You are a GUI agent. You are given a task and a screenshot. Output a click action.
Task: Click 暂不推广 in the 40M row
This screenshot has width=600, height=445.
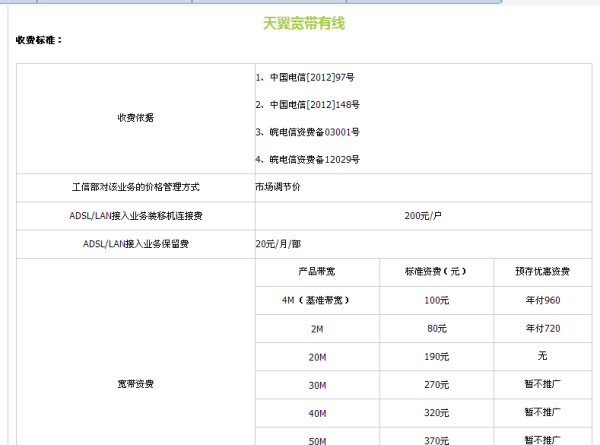click(543, 412)
